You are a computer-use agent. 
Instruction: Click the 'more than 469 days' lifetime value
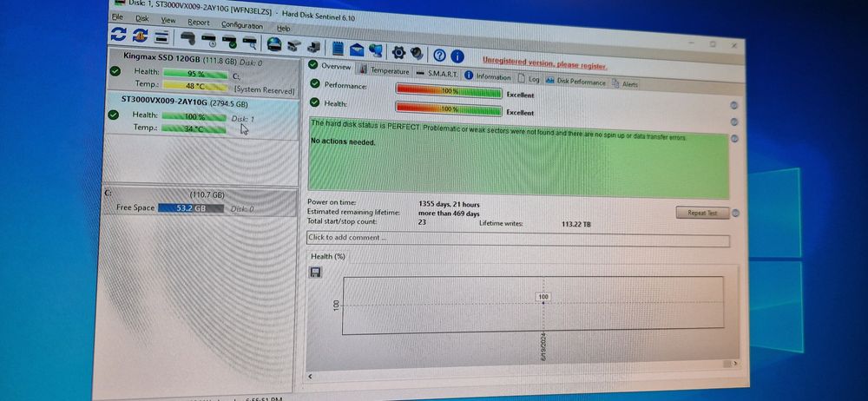pyautogui.click(x=449, y=214)
